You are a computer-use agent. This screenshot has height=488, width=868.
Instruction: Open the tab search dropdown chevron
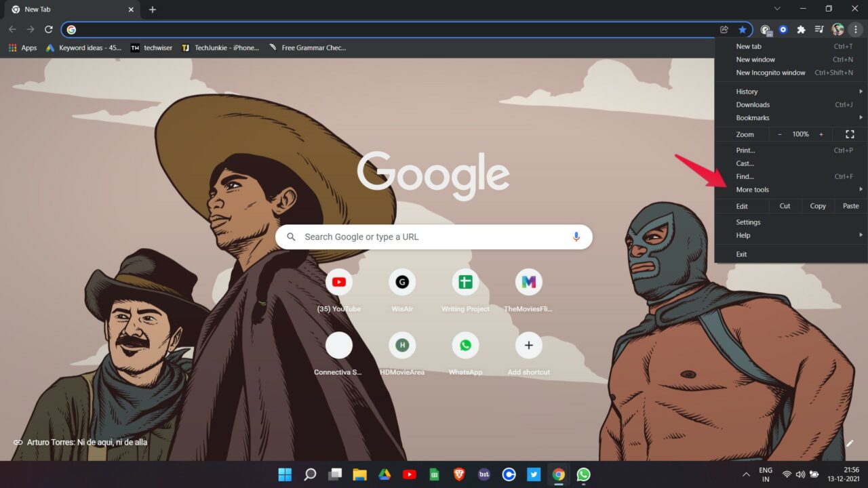pyautogui.click(x=777, y=9)
